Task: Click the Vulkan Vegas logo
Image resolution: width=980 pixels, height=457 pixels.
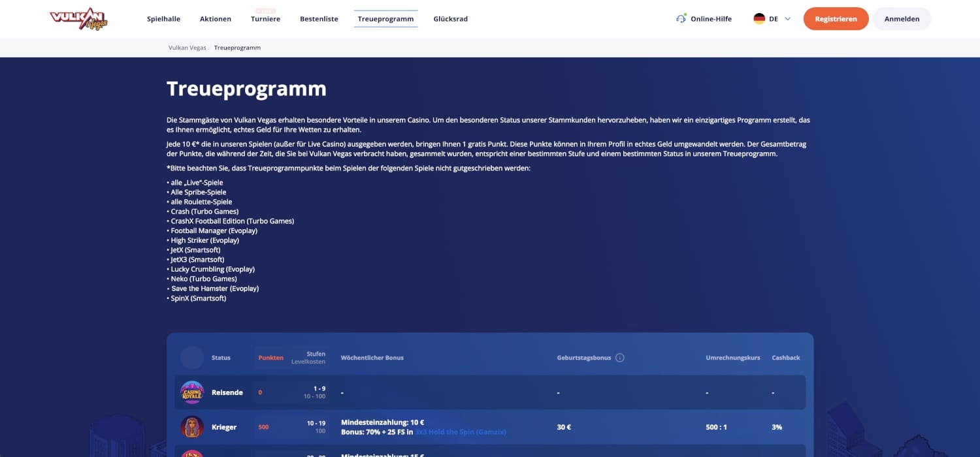Action: (x=78, y=19)
